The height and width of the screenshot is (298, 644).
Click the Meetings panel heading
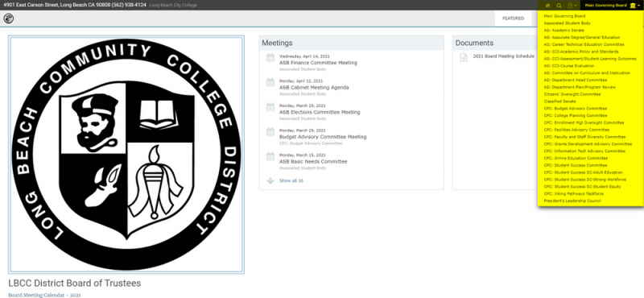277,43
